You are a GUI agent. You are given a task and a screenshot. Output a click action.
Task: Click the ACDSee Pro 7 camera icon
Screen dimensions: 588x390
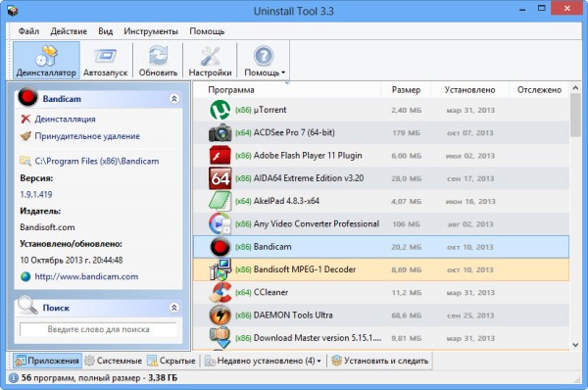[x=220, y=132]
